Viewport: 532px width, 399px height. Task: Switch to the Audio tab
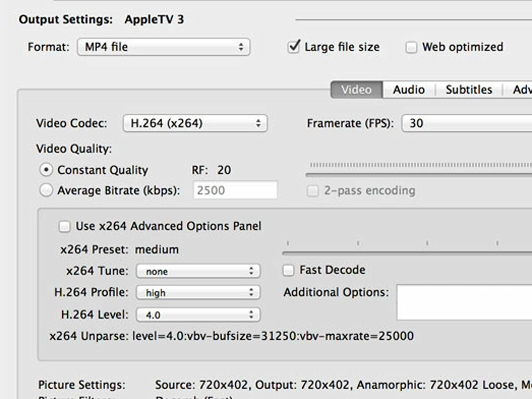click(409, 90)
